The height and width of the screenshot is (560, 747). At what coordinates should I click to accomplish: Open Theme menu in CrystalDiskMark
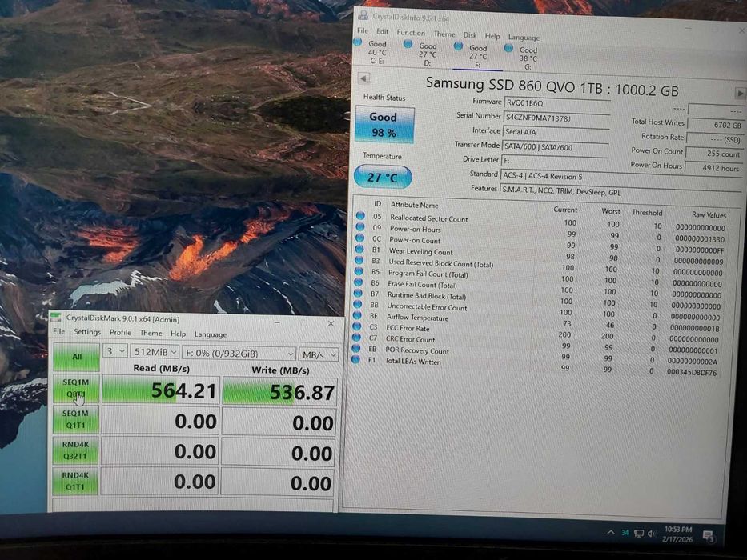point(151,333)
